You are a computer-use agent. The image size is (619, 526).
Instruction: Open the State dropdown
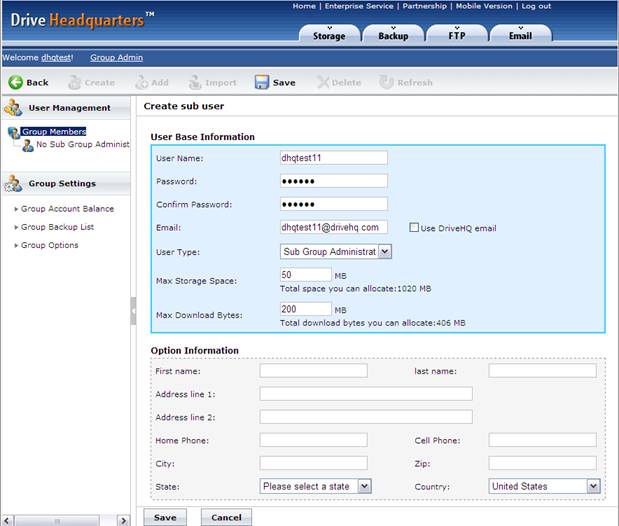click(x=315, y=486)
